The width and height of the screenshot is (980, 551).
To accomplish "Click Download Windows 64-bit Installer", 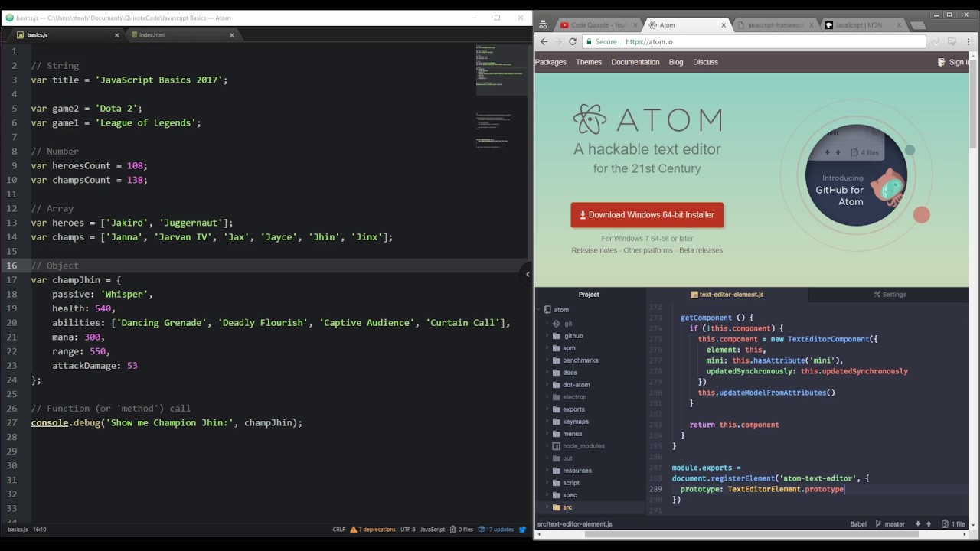I will click(647, 215).
